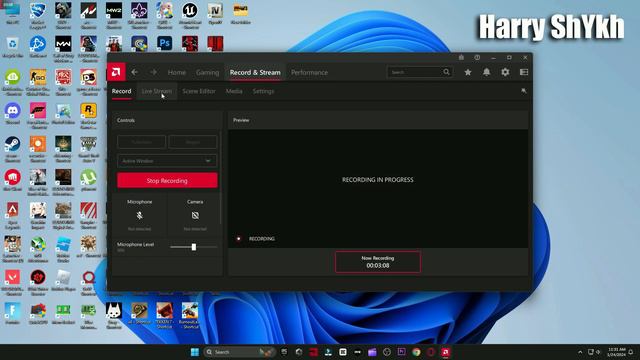640x360 pixels.
Task: Switch to the Record sub-tab
Action: click(122, 91)
